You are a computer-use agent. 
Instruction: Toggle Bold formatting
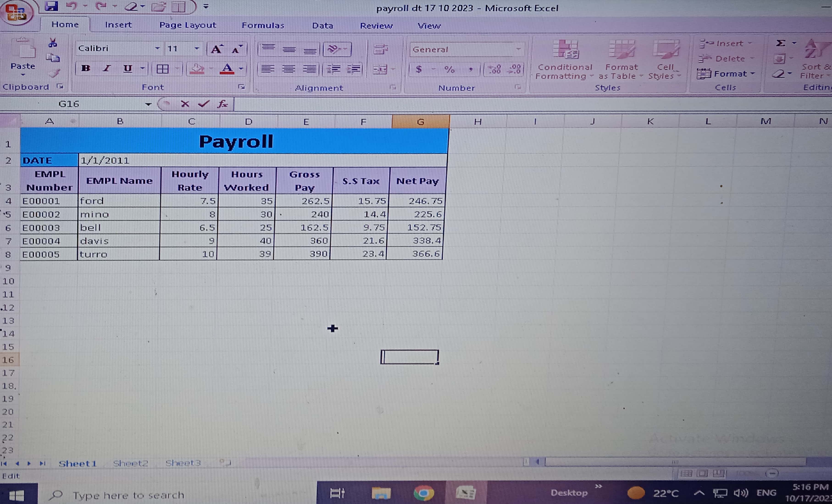[86, 68]
